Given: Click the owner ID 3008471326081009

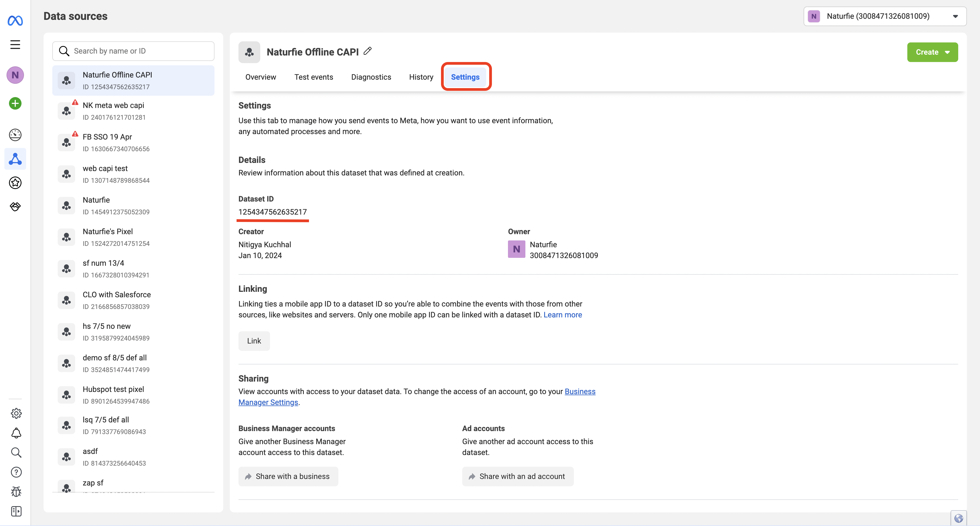Looking at the screenshot, I should click(564, 255).
